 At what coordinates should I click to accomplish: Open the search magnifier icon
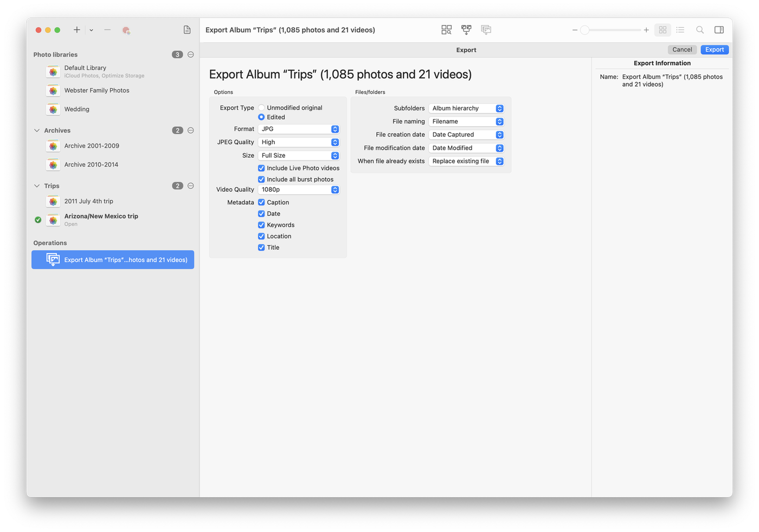(x=700, y=30)
